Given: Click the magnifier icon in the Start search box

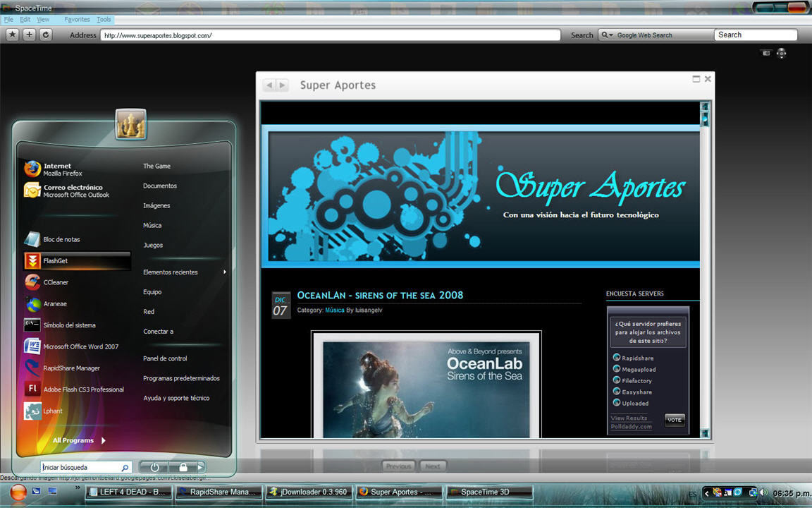Looking at the screenshot, I should point(125,468).
